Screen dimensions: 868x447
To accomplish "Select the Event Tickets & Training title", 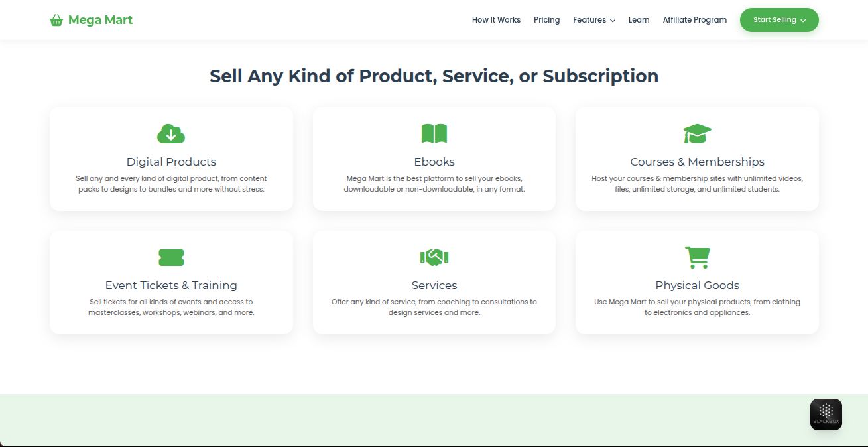I will click(x=171, y=285).
